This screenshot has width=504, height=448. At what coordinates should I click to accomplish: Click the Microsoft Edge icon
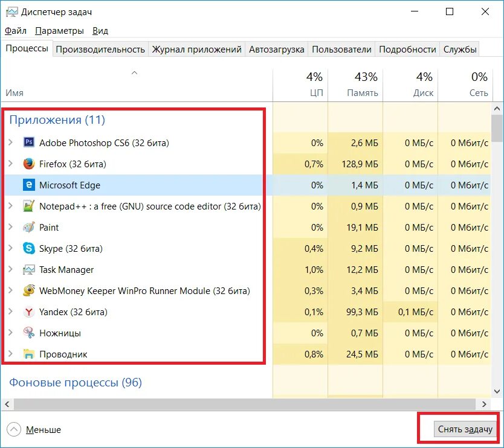coord(29,185)
